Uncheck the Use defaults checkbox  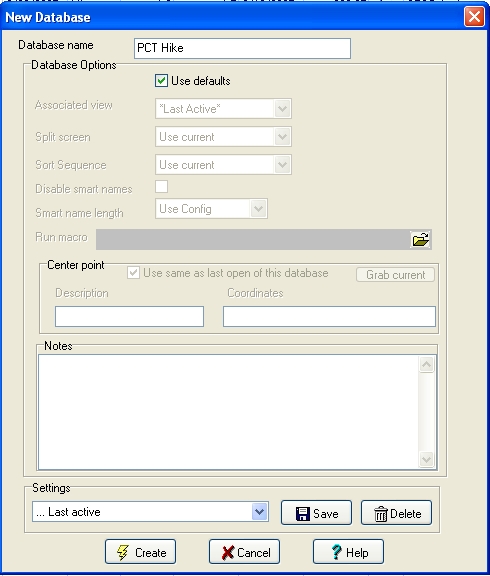[x=161, y=80]
